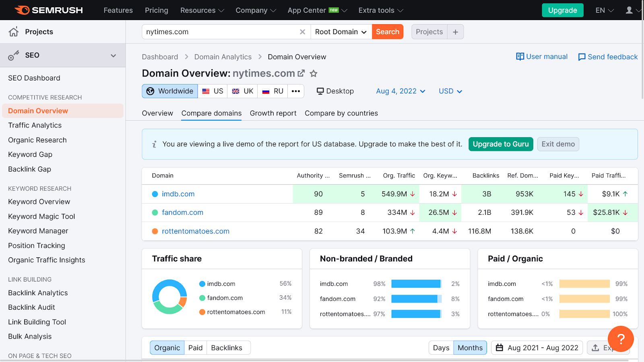Click Upgrade to Guru button
This screenshot has height=362, width=644.
[501, 144]
